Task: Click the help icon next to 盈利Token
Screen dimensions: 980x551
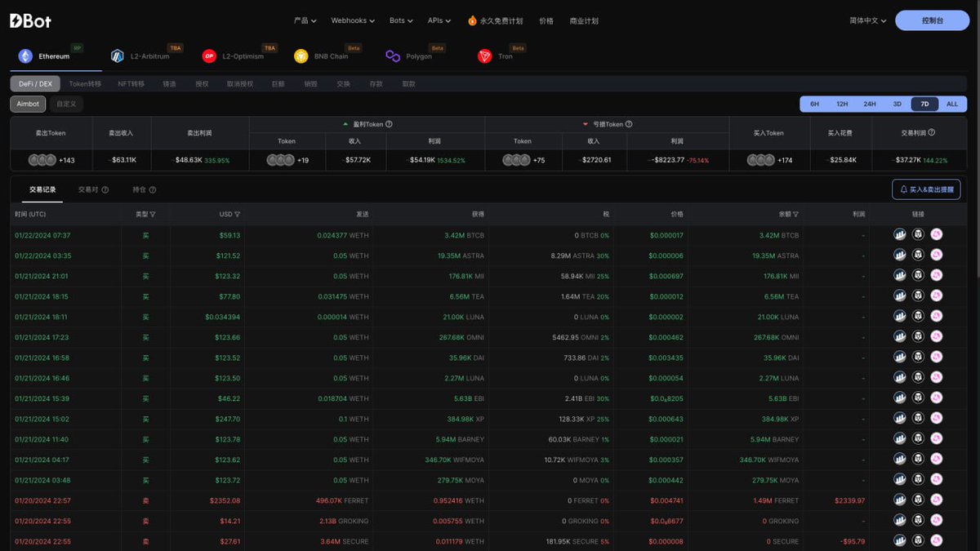Action: 389,124
